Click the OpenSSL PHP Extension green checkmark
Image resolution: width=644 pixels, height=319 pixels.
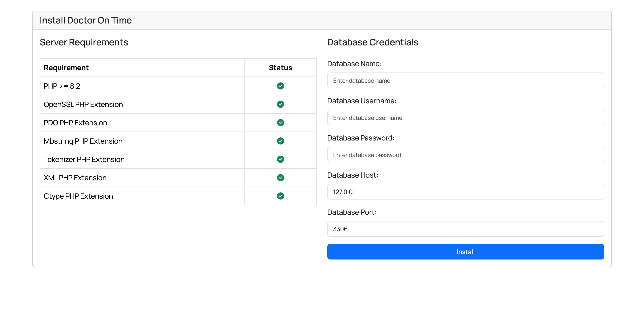tap(280, 104)
